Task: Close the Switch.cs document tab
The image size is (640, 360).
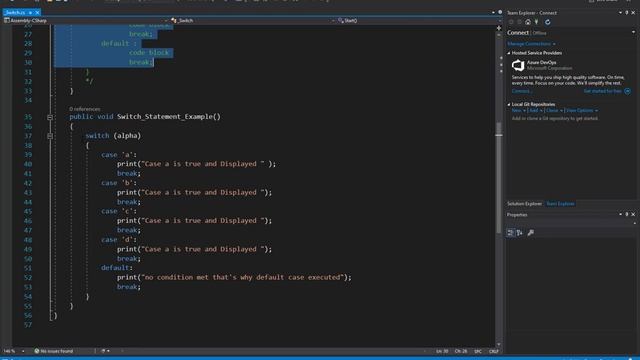Action: (37, 13)
